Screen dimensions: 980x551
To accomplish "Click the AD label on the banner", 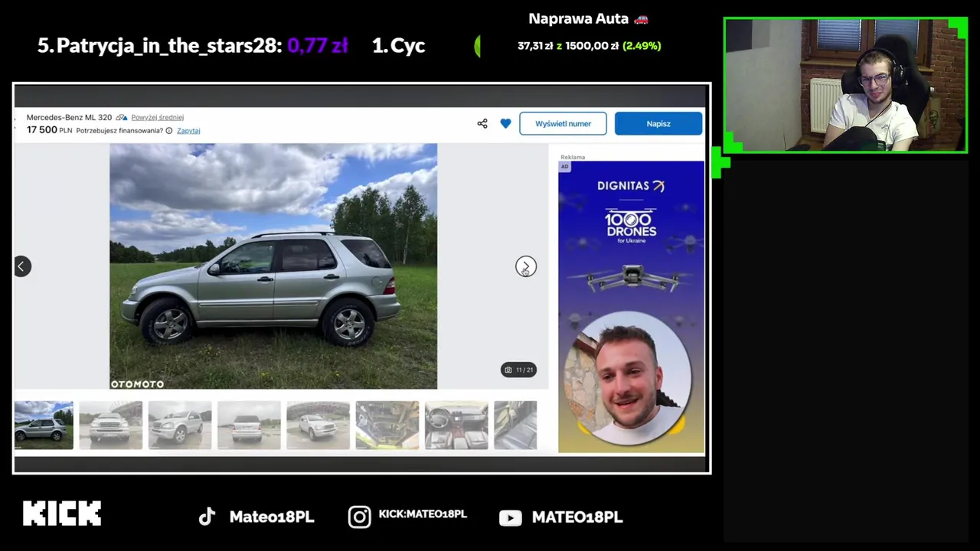I will 564,166.
